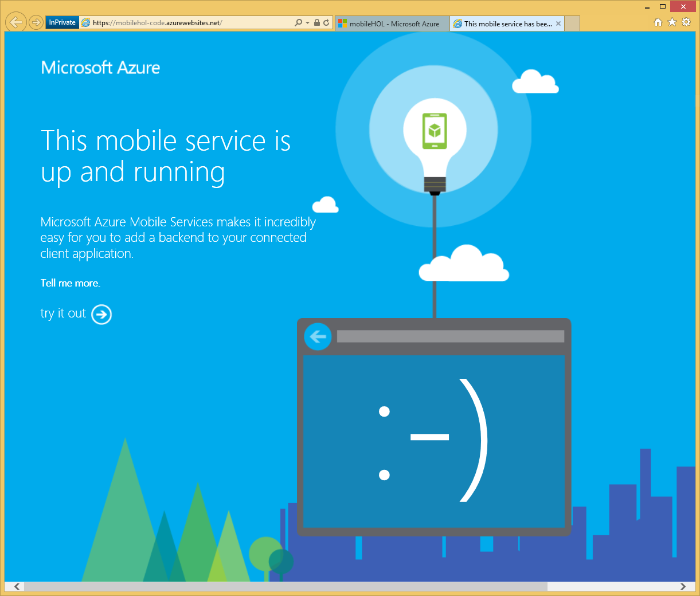Maximize the browser window
The image size is (700, 596).
[663, 7]
